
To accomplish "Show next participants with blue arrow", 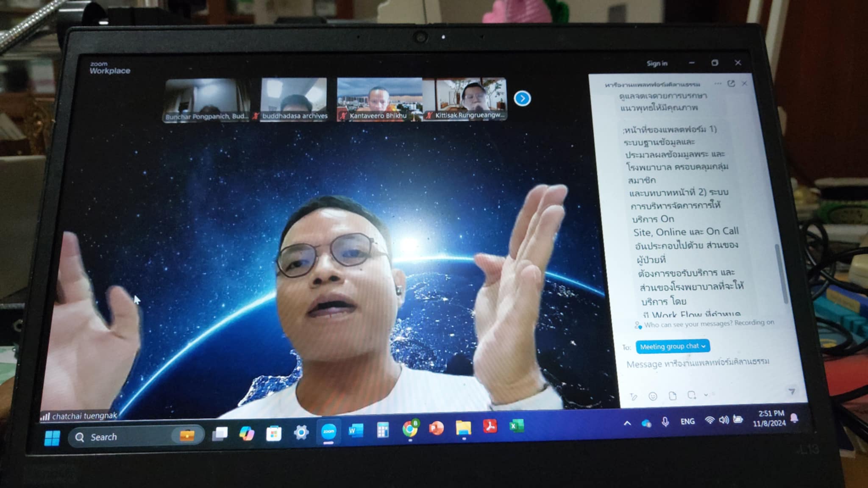I will (522, 99).
